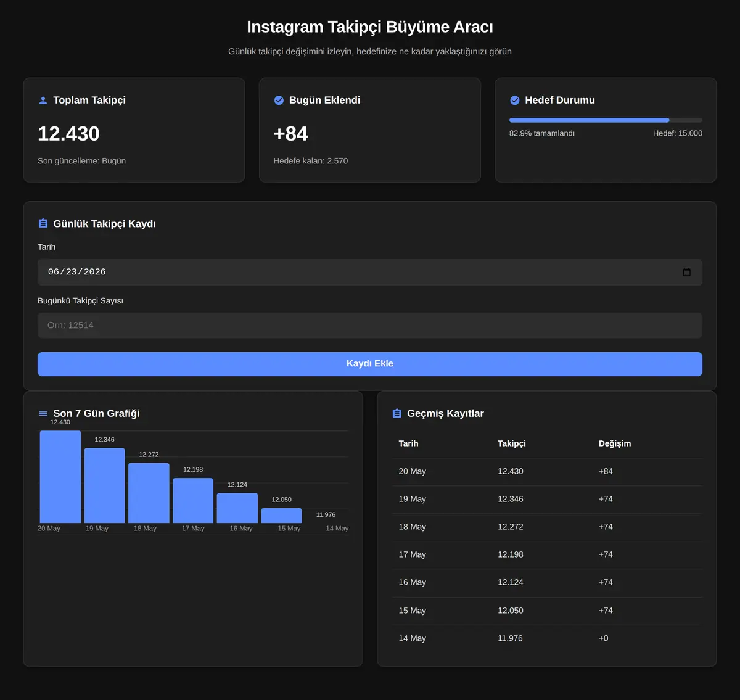This screenshot has width=740, height=700.
Task: Click the Tarih column header in Geçmiş Kayıtlar
Action: (409, 443)
